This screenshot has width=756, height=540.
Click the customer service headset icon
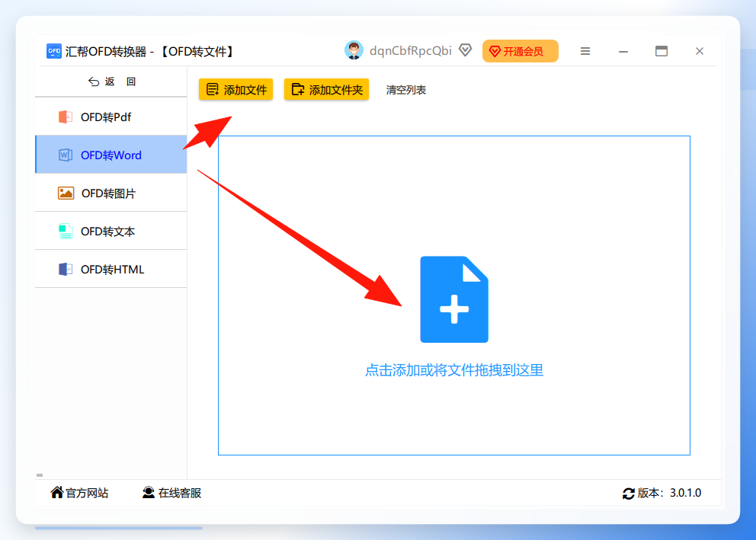coord(149,492)
